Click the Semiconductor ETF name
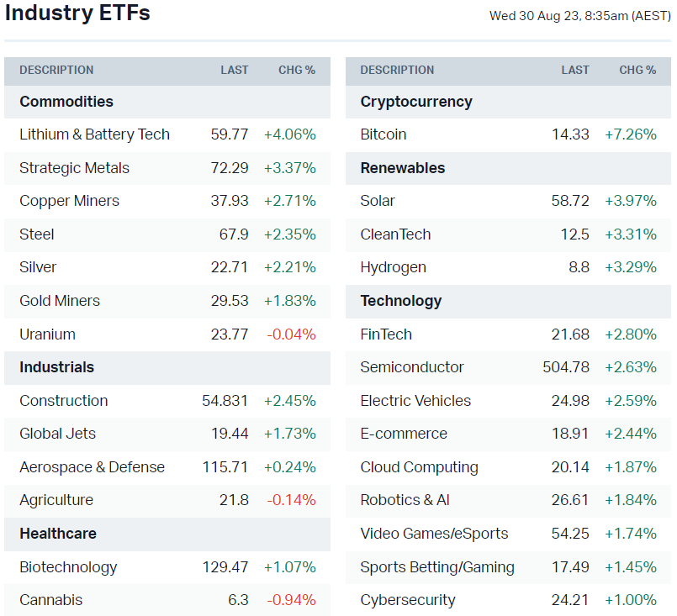The image size is (677, 616). point(412,367)
